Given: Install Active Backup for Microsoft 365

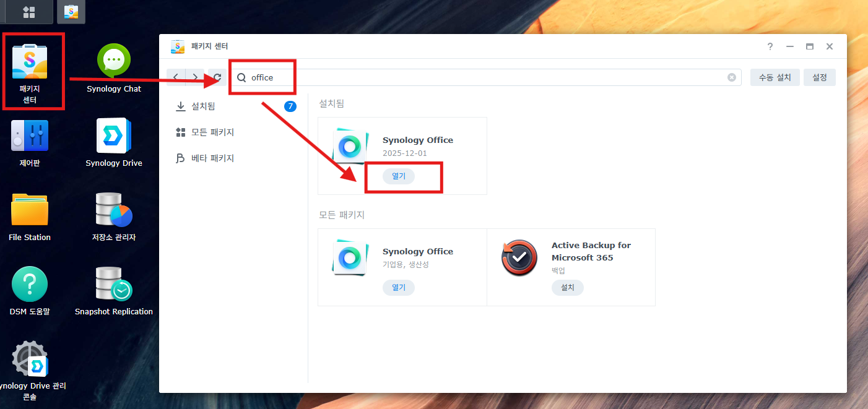Looking at the screenshot, I should (568, 288).
